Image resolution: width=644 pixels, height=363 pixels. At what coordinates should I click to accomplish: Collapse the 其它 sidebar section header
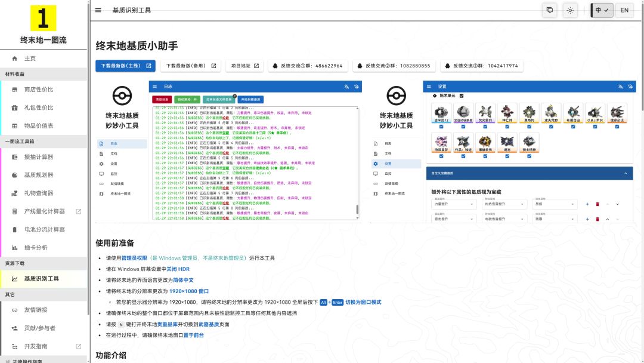44,294
